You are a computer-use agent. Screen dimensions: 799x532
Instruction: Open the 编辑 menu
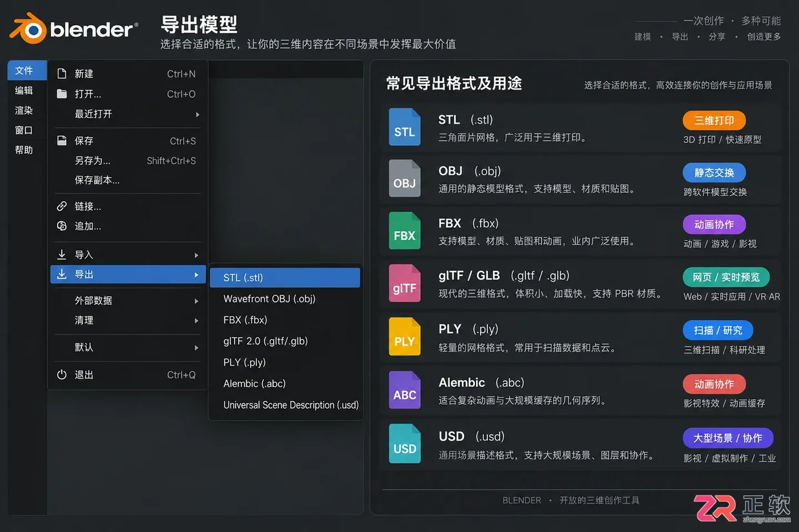[24, 90]
